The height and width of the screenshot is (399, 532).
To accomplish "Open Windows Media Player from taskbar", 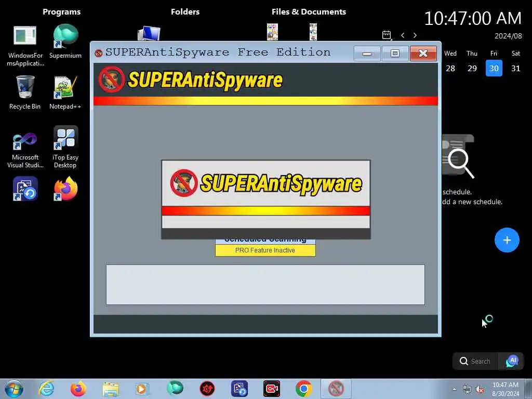I will tap(142, 389).
